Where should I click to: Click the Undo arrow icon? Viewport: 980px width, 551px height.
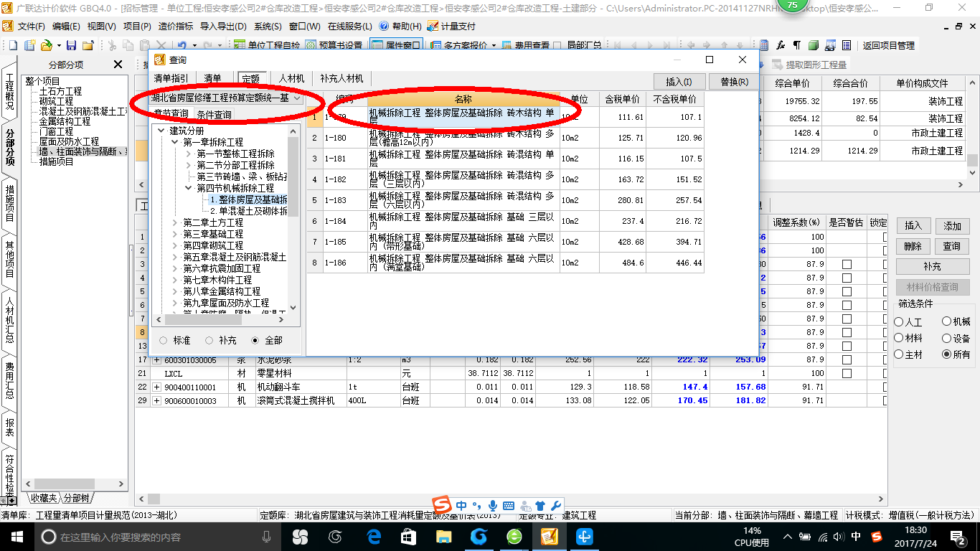point(182,45)
